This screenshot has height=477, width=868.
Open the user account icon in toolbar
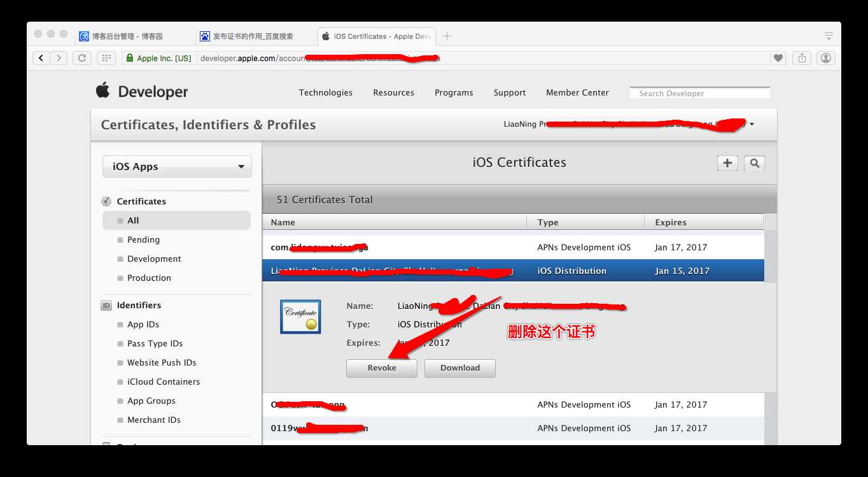826,58
